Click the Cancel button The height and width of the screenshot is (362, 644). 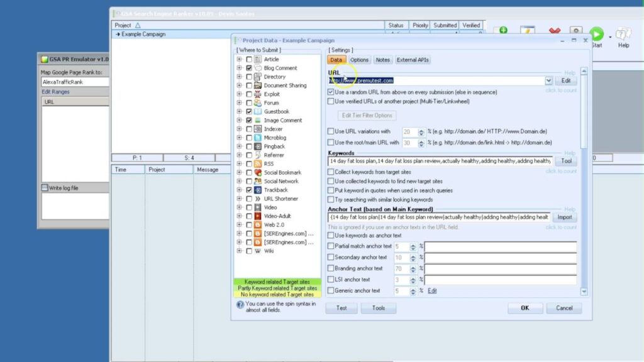(x=564, y=308)
